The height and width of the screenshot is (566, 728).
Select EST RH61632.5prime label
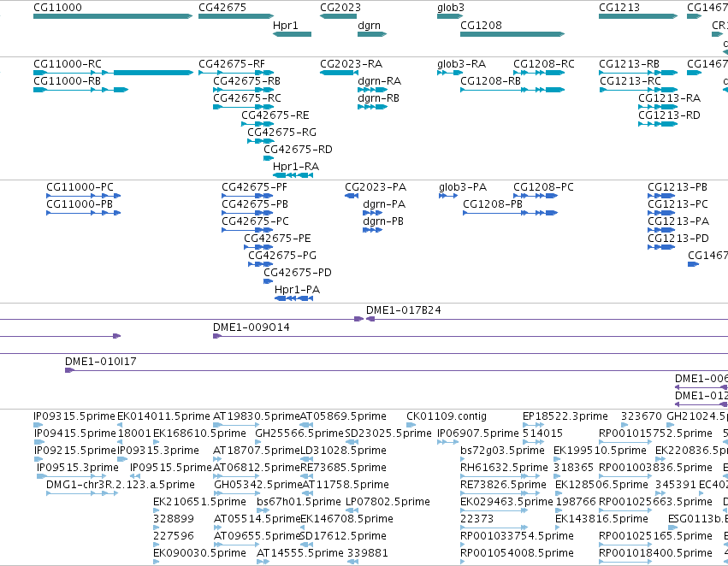coord(504,469)
